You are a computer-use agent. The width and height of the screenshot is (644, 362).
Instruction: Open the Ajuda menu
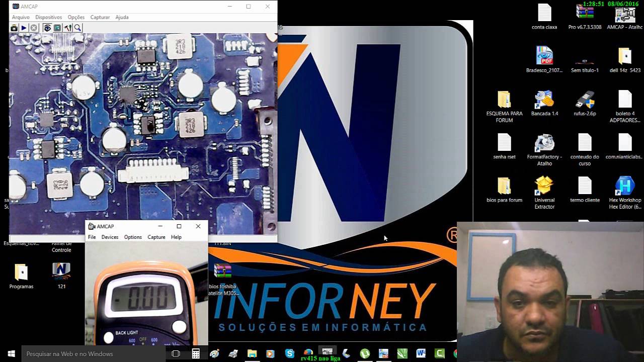coord(122,17)
